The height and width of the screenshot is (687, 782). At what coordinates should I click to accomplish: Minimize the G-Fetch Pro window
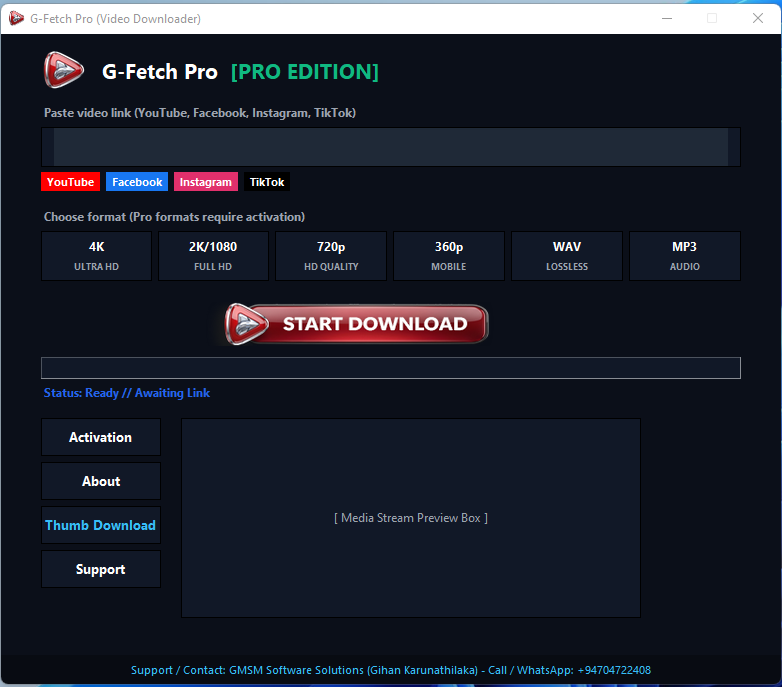667,18
